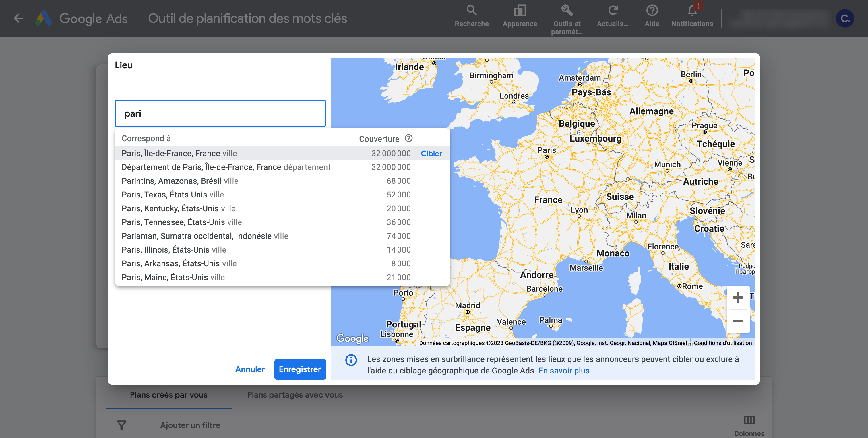
Task: Zoom in on the map
Action: point(738,298)
